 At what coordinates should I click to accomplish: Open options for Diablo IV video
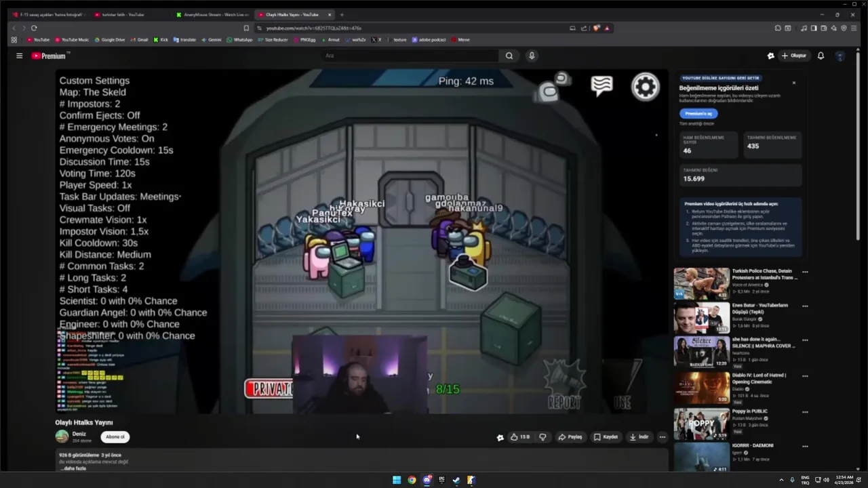pos(805,376)
